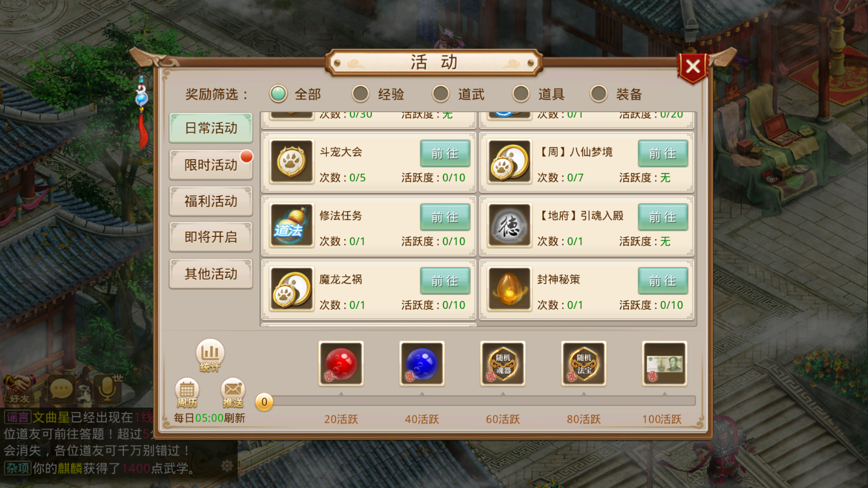Click 前往 for 封神秘策 activity

point(663,281)
